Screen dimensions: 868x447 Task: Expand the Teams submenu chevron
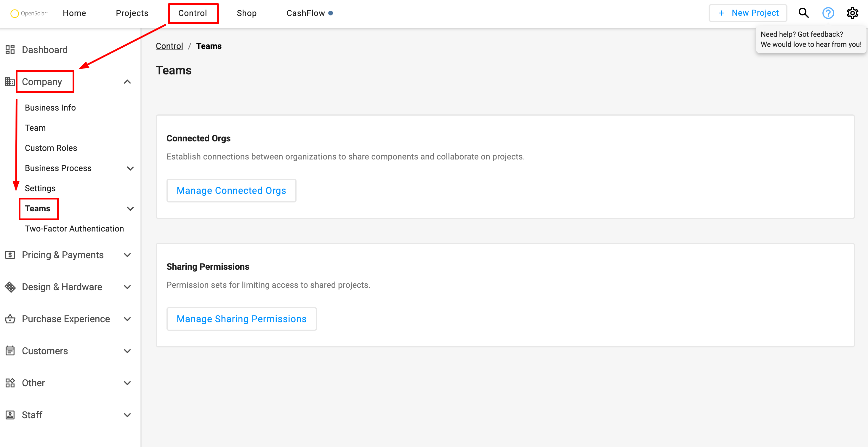pos(130,209)
